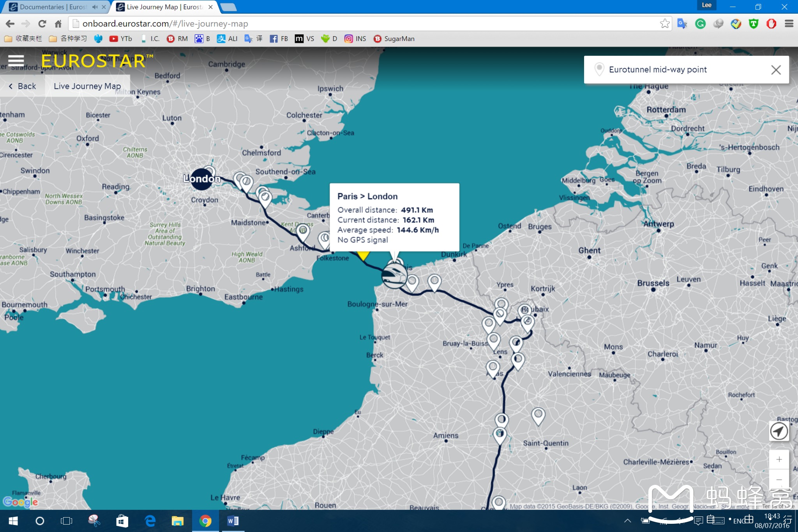Expand hidden system tray icons chevron
Image resolution: width=798 pixels, height=532 pixels.
tap(627, 521)
